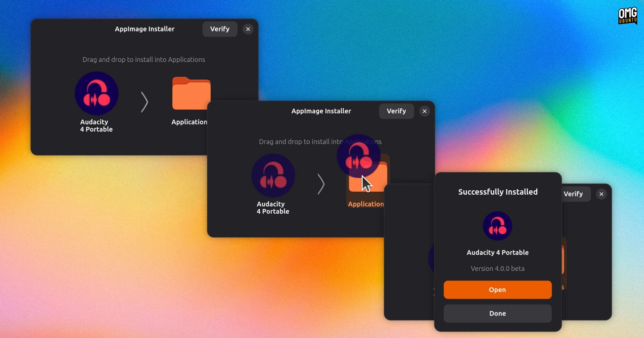The width and height of the screenshot is (644, 338).
Task: Close the top-left AppImage Installer window
Action: 248,29
